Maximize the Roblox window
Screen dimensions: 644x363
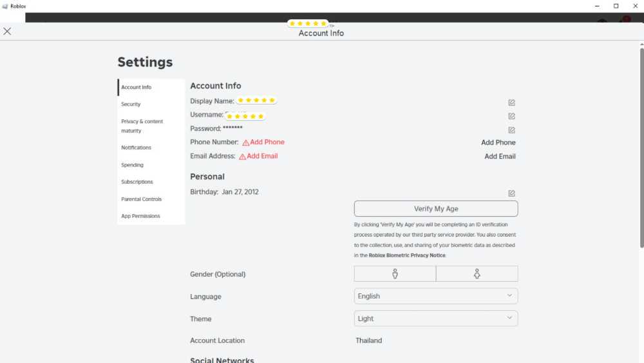pos(616,6)
